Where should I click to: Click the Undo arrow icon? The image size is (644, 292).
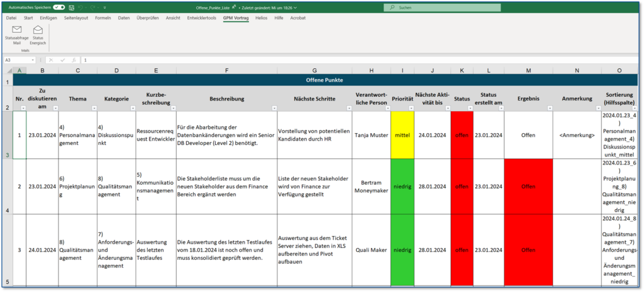tap(81, 8)
